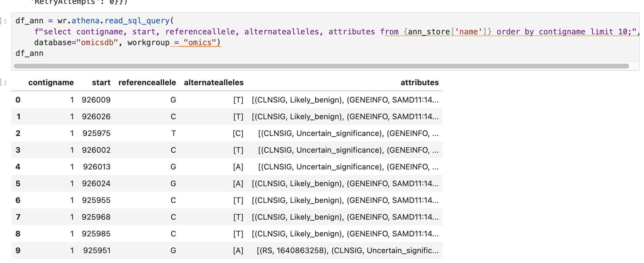Screen dimensions: 644x263
Task: Click the 'start' column header
Action: (x=101, y=82)
